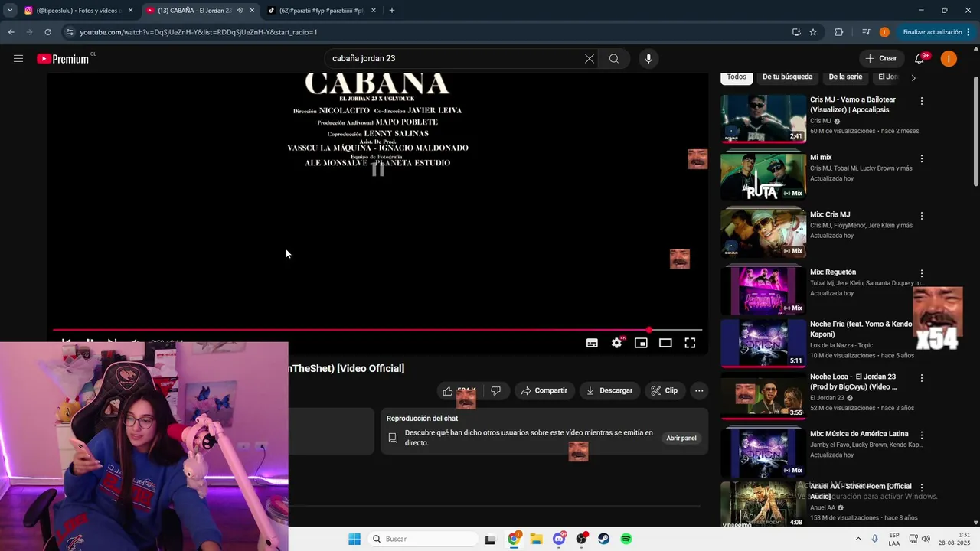Click the progress bar scrubber handle

(649, 330)
